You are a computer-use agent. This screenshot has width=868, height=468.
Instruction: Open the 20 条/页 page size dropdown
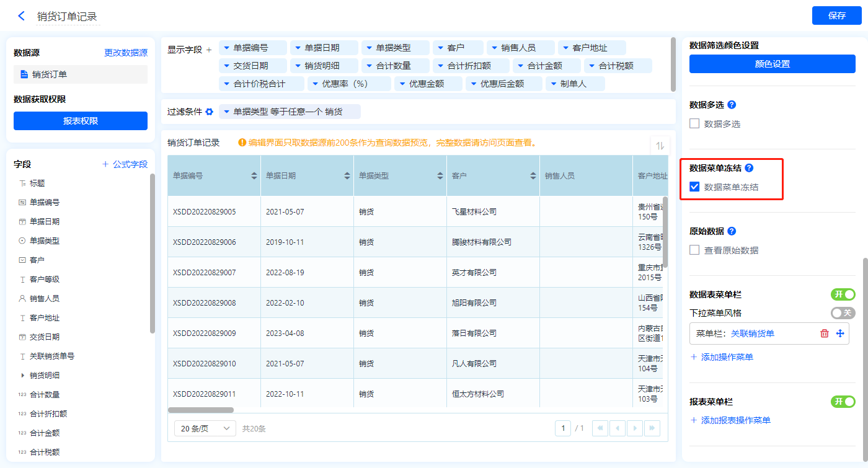[x=205, y=428]
